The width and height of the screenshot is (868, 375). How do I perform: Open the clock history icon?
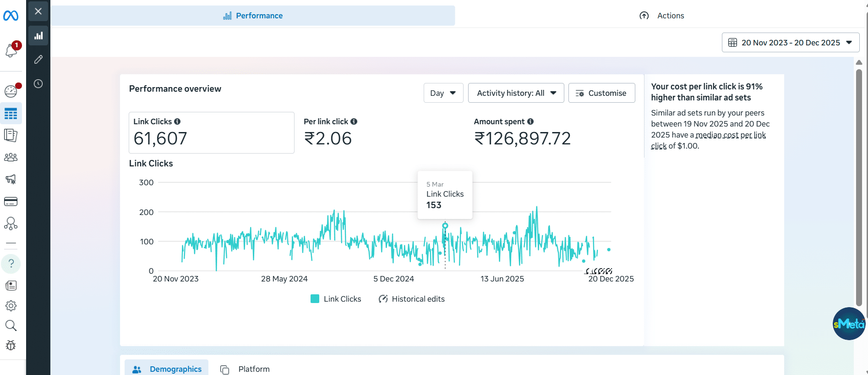click(38, 84)
